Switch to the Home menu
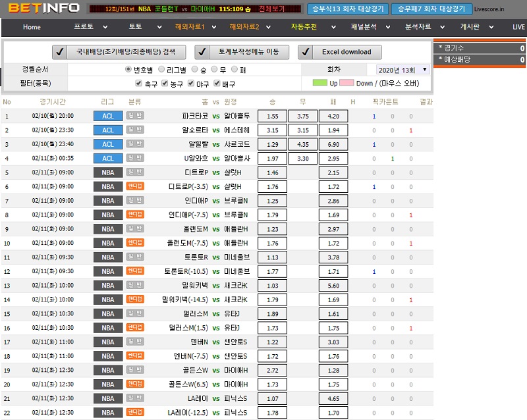 [30, 28]
